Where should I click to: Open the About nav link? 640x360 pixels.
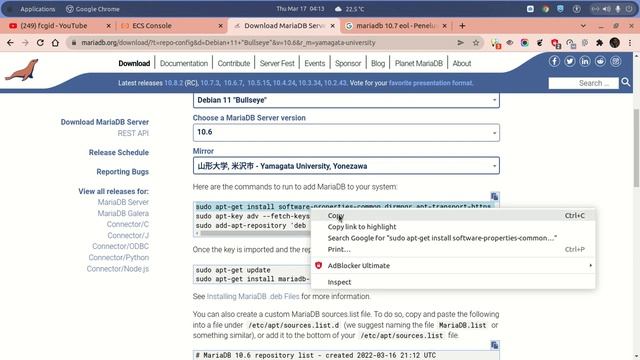pos(462,63)
